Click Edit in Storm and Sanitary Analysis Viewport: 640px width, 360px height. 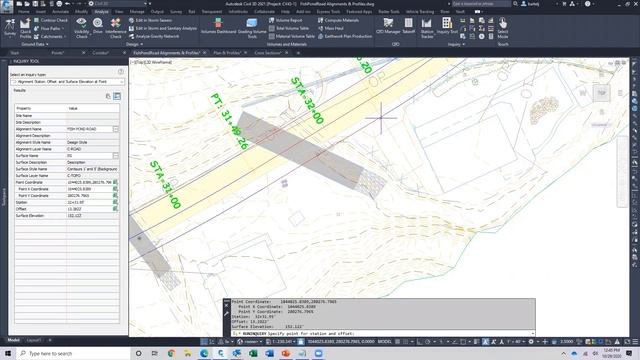(x=163, y=29)
